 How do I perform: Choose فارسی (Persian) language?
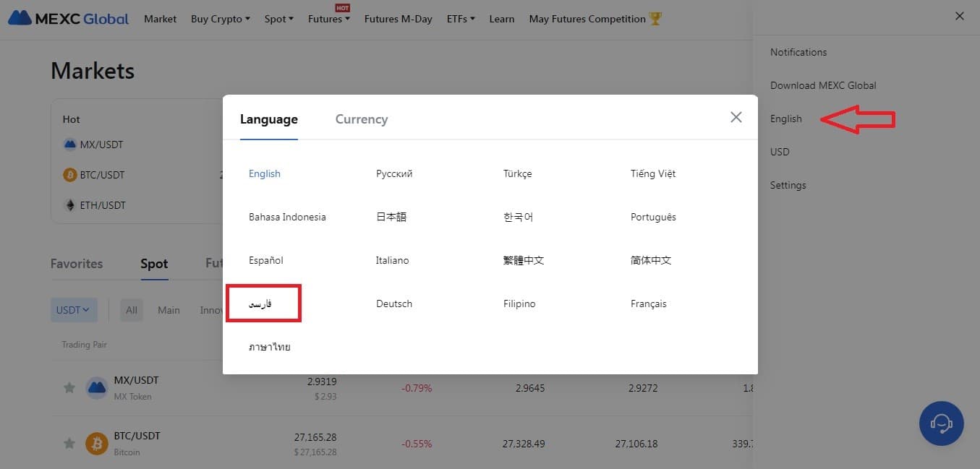coord(260,304)
